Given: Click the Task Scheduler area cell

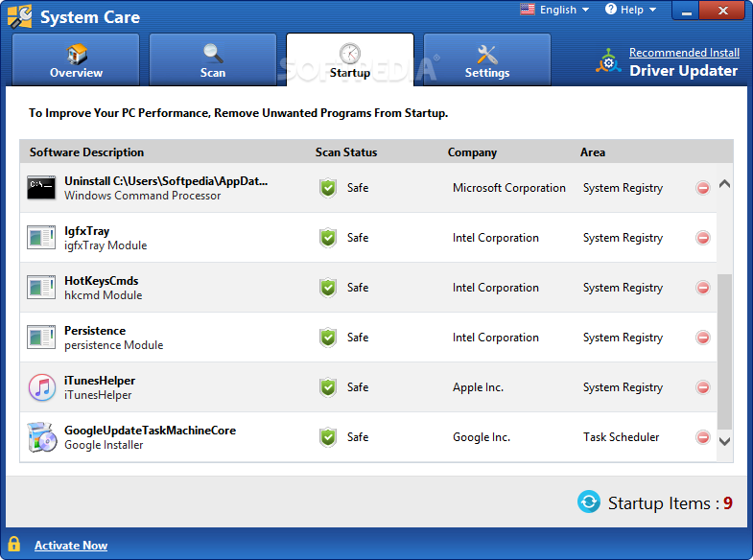Looking at the screenshot, I should point(621,437).
